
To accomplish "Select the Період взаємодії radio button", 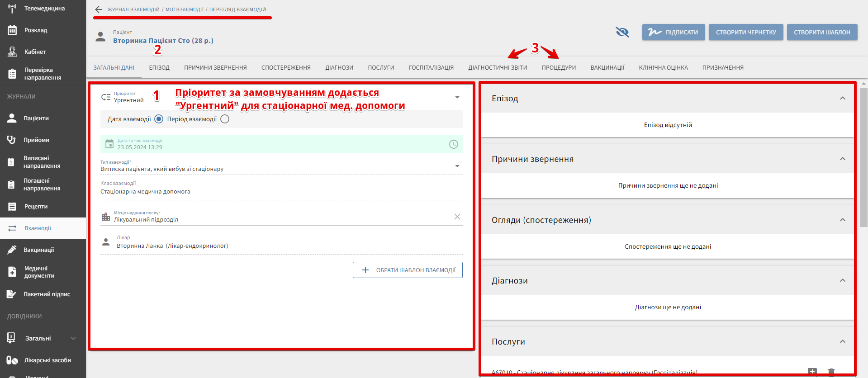I will click(x=225, y=119).
